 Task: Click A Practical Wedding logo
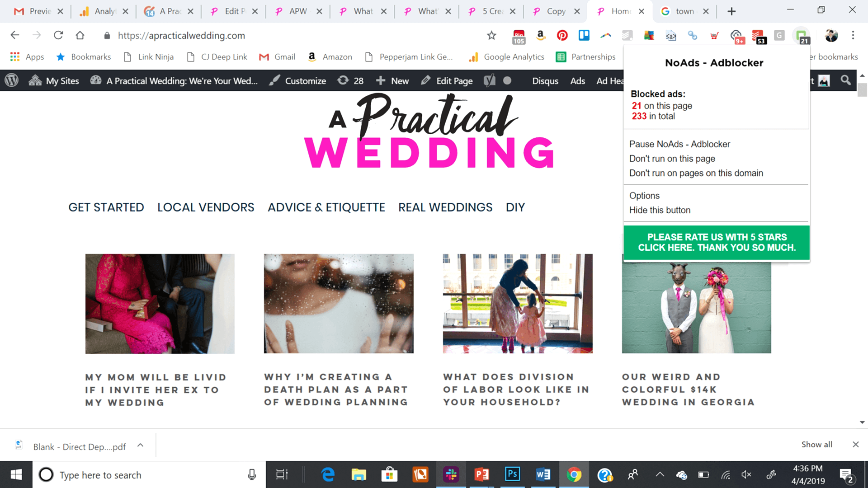pyautogui.click(x=429, y=131)
